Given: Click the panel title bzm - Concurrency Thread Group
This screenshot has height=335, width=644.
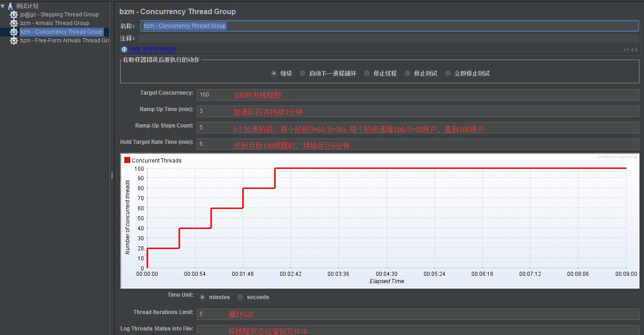Looking at the screenshot, I should pos(178,11).
